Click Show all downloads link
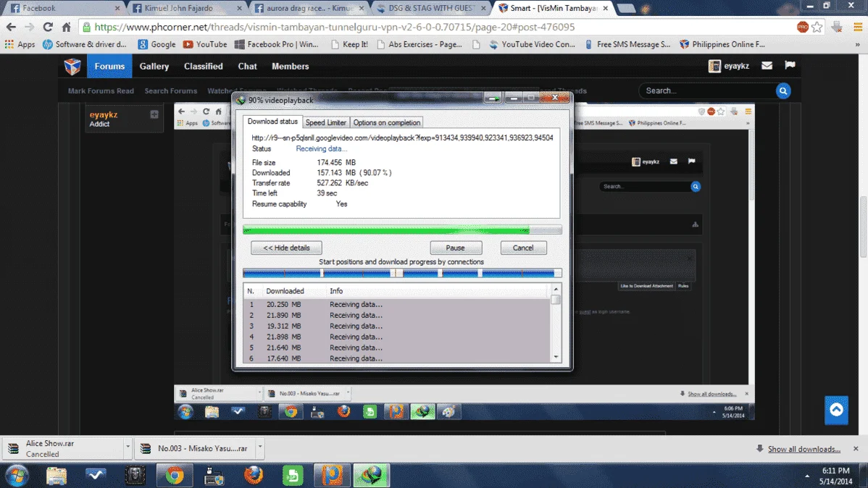 [804, 449]
